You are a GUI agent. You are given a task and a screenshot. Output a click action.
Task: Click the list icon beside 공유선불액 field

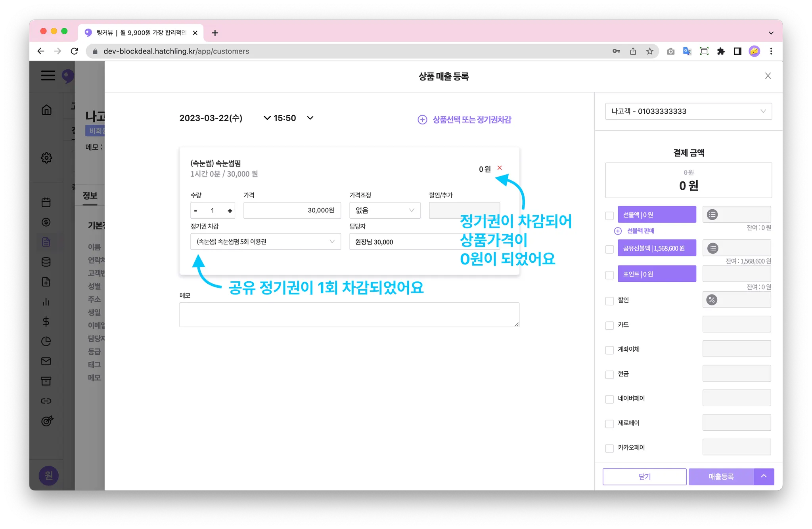pyautogui.click(x=712, y=248)
